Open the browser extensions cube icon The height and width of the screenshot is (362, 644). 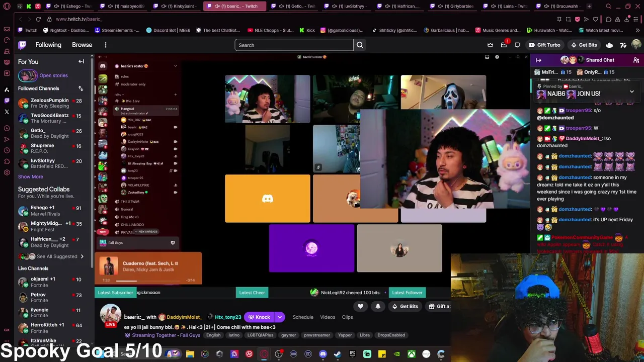[608, 19]
